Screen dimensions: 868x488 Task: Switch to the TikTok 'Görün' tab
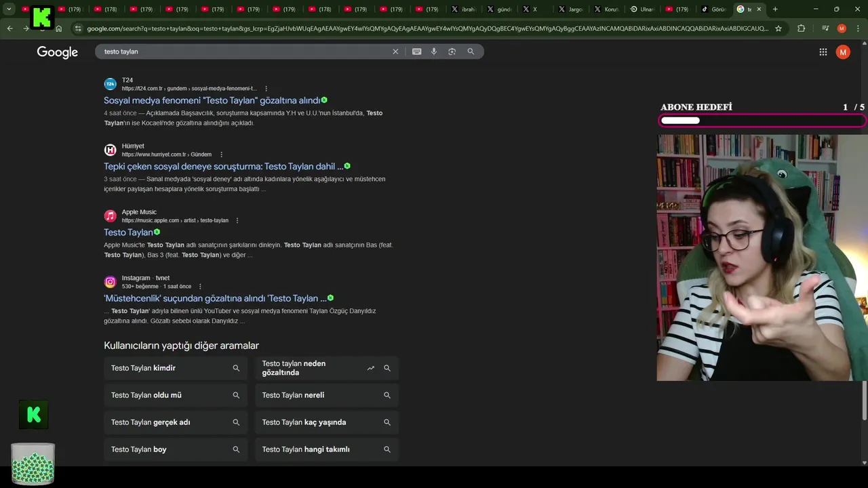click(713, 9)
